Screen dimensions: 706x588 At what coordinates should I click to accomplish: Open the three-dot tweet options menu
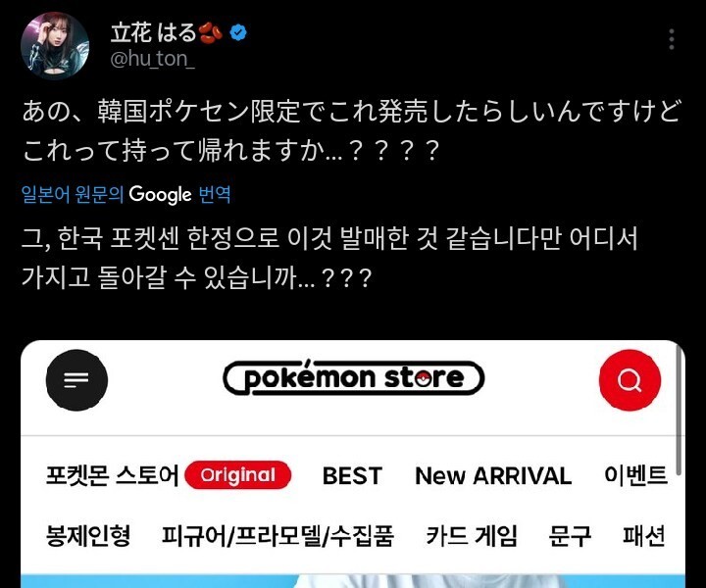coord(672,39)
